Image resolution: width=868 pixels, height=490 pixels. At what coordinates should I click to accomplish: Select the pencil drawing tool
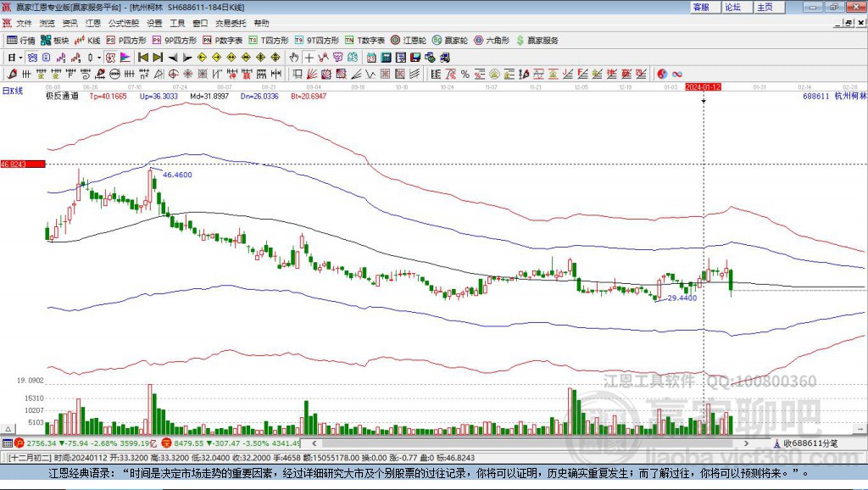(x=12, y=74)
